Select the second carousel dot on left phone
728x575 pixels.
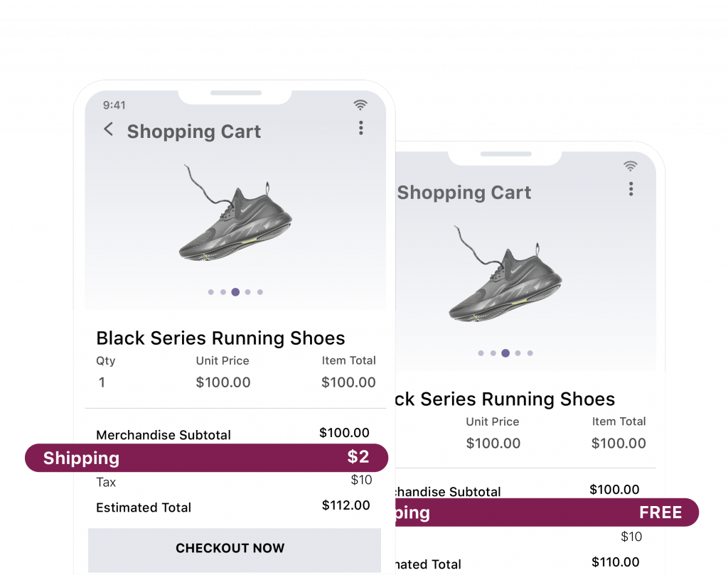[223, 291]
